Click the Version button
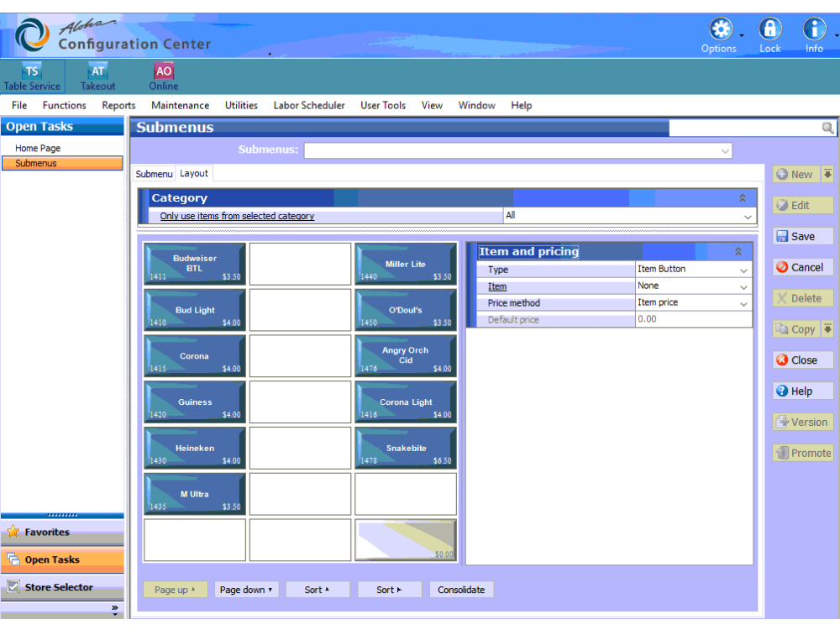This screenshot has height=630, width=840. pos(802,423)
